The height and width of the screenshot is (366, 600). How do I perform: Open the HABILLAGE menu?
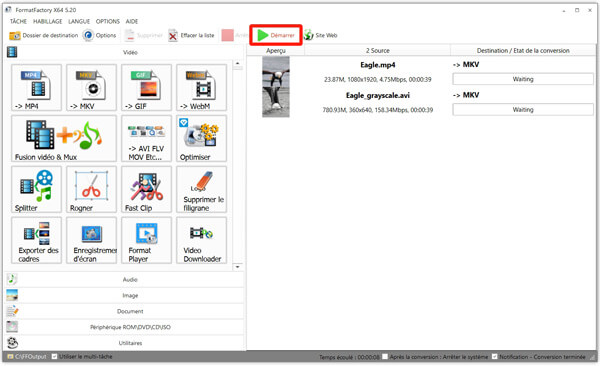[47, 21]
